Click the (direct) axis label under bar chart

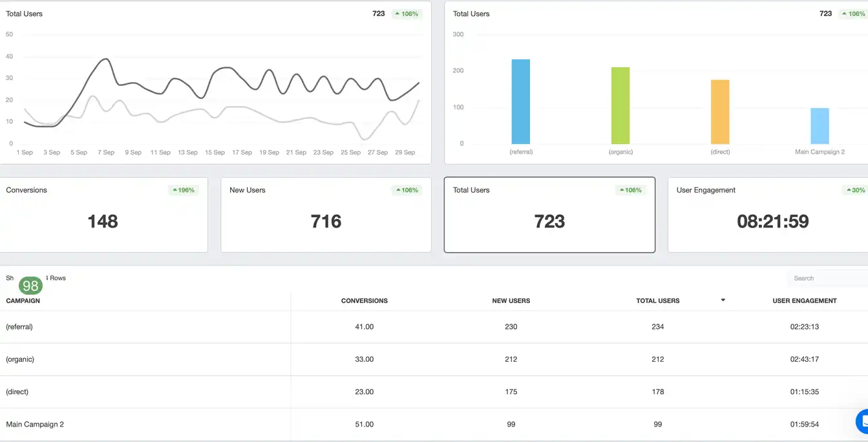point(720,152)
